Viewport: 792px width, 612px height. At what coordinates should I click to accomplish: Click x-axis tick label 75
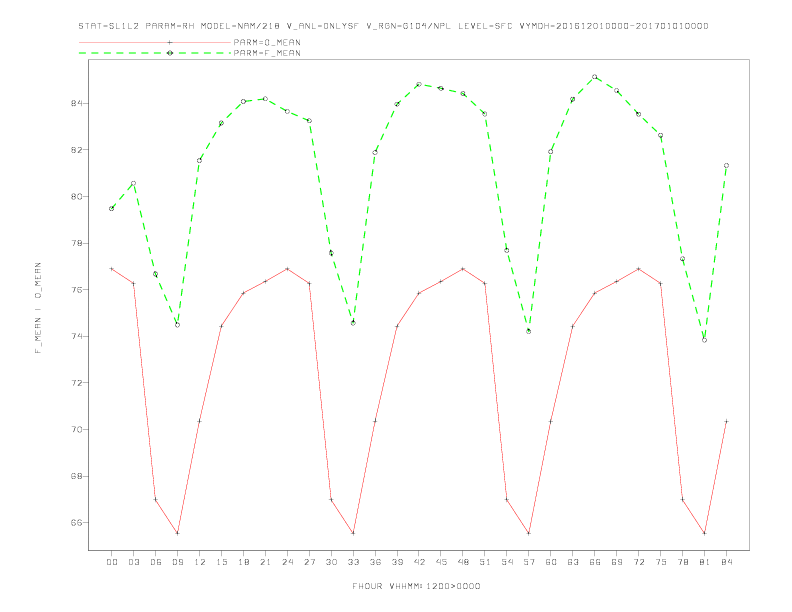pos(661,562)
